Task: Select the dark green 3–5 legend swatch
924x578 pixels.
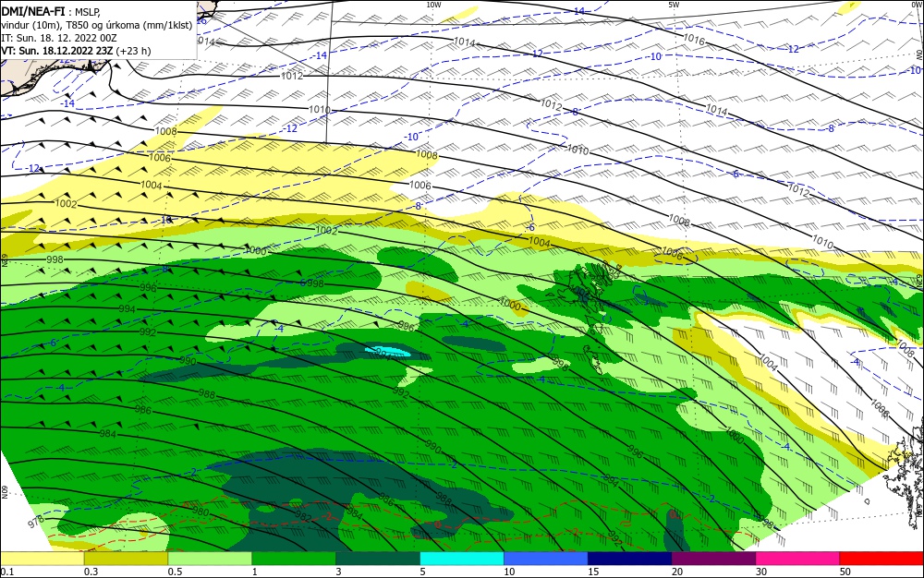Action: click(x=378, y=559)
